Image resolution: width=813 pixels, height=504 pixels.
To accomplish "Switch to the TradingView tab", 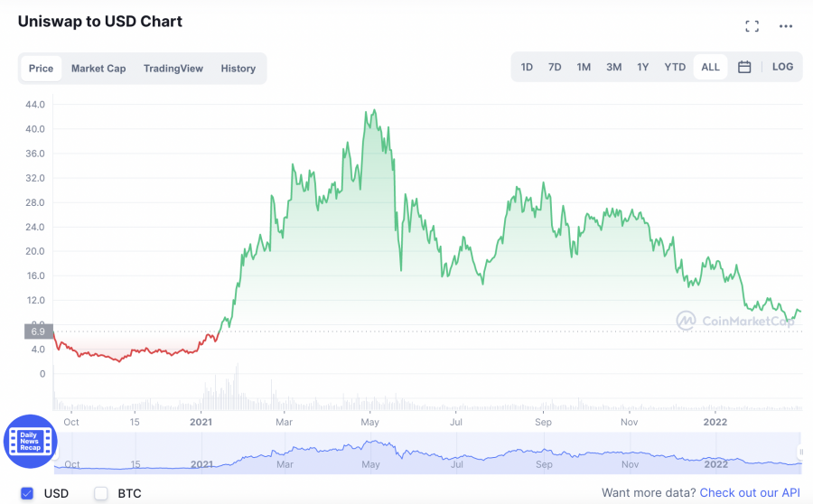I will coord(173,69).
